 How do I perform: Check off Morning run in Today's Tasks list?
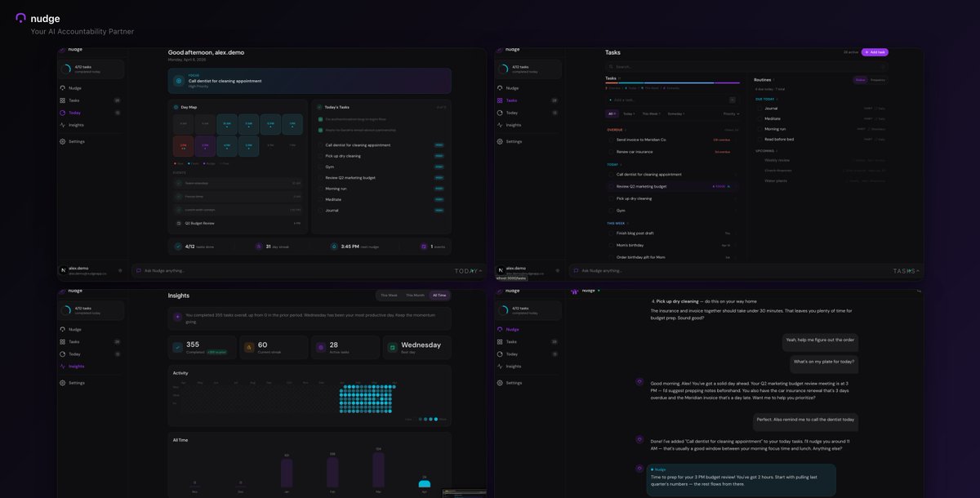(x=321, y=189)
